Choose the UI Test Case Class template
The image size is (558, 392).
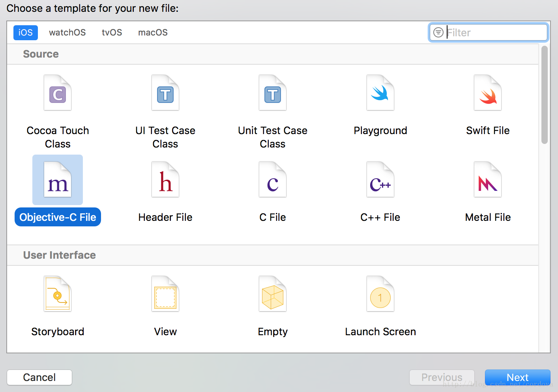[165, 93]
